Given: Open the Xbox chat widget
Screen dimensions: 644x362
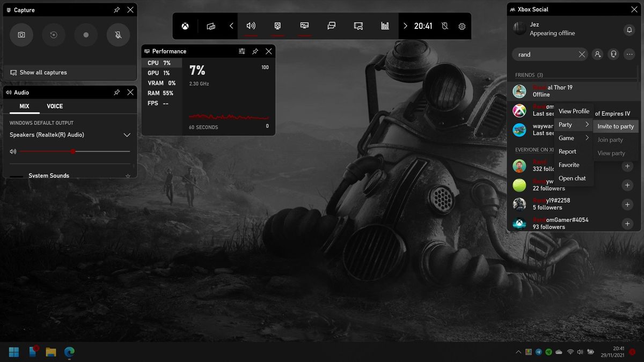Looking at the screenshot, I should point(331,26).
